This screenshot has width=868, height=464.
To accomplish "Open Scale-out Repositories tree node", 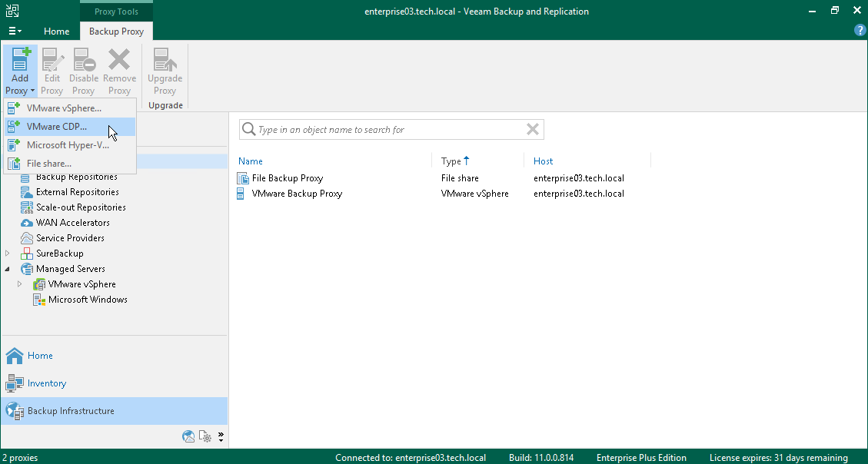I will pyautogui.click(x=81, y=207).
